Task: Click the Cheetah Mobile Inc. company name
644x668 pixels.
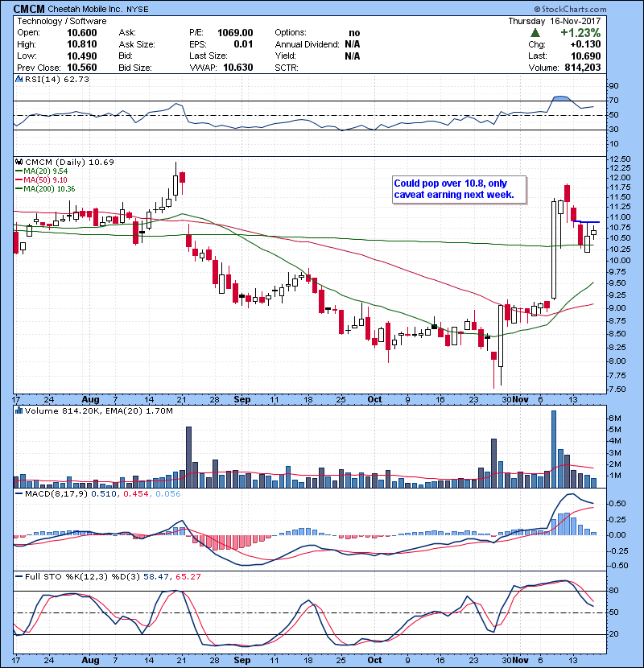Action: click(x=85, y=10)
